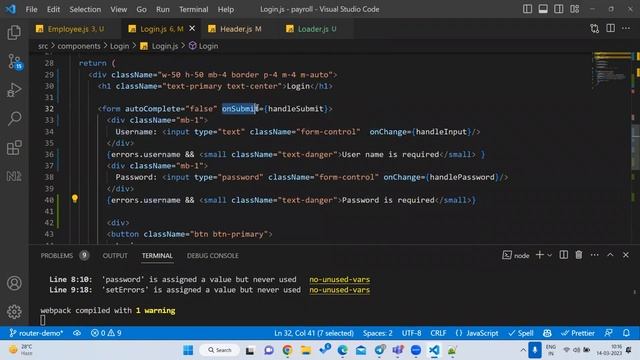Open the Go menu
Viewport: 640px width, 360px height.
141,9
